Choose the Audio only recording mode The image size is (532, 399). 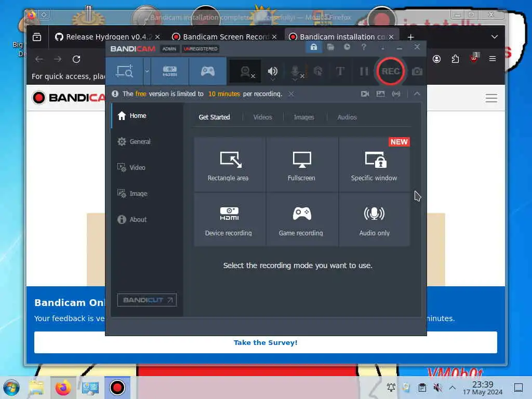pyautogui.click(x=374, y=220)
